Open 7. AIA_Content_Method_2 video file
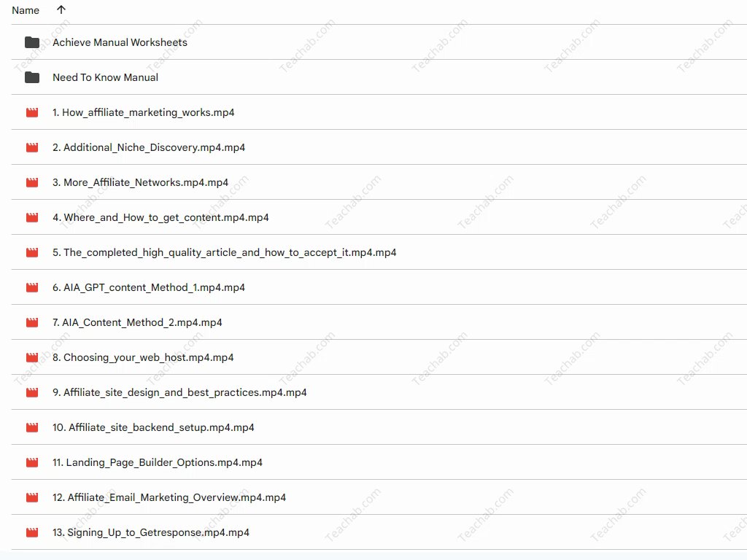The image size is (747, 560). click(x=137, y=322)
